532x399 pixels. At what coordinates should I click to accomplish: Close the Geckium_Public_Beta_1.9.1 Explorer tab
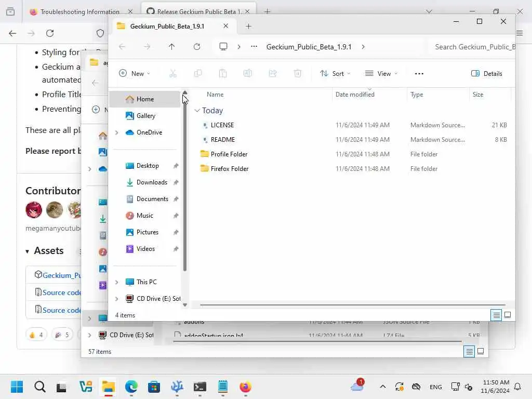pos(225,26)
